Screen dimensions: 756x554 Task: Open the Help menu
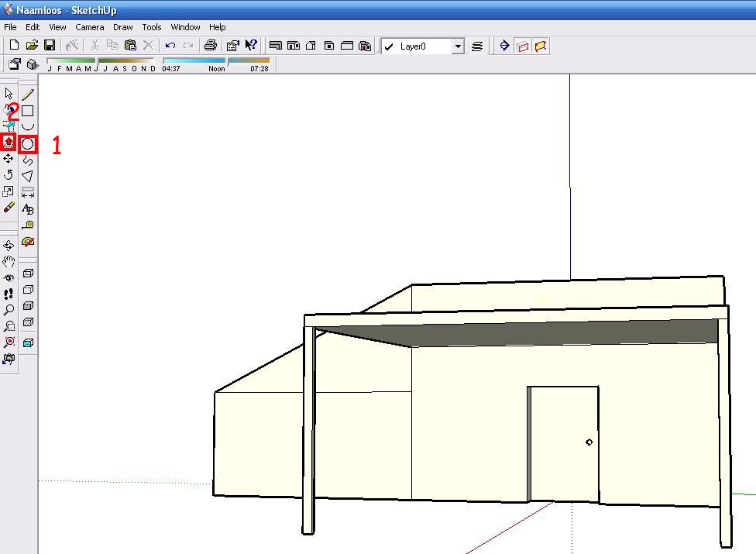click(x=217, y=27)
